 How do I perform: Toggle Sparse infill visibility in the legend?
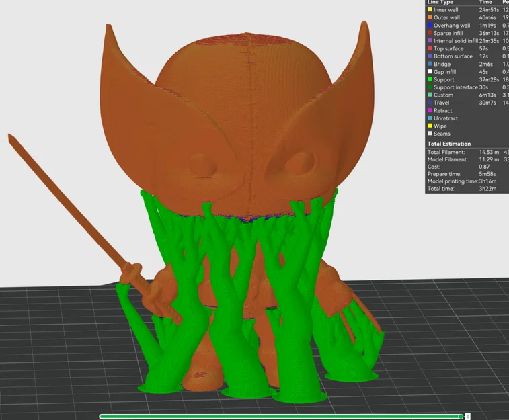448,33
